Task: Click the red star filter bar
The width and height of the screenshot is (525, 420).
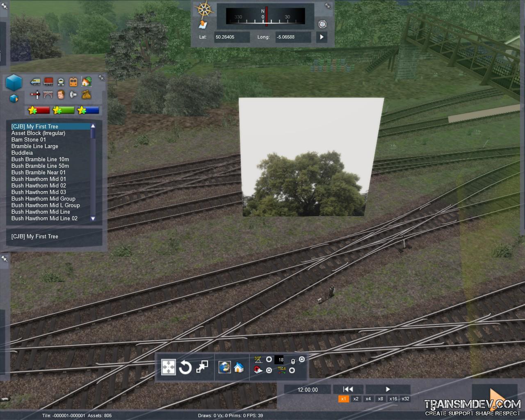Action: [x=39, y=110]
